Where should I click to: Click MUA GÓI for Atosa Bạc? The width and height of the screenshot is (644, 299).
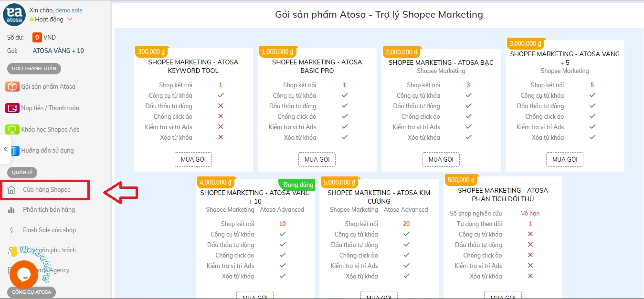pyautogui.click(x=441, y=159)
